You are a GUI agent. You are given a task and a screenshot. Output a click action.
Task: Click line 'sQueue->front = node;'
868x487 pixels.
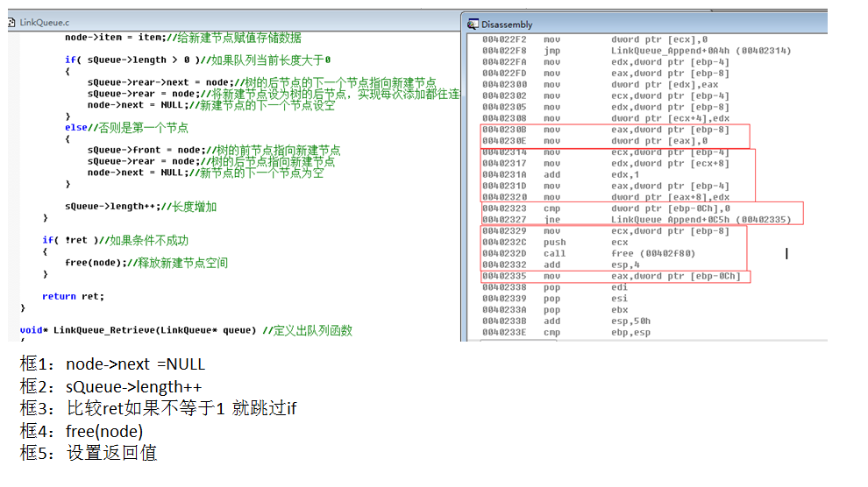214,150
